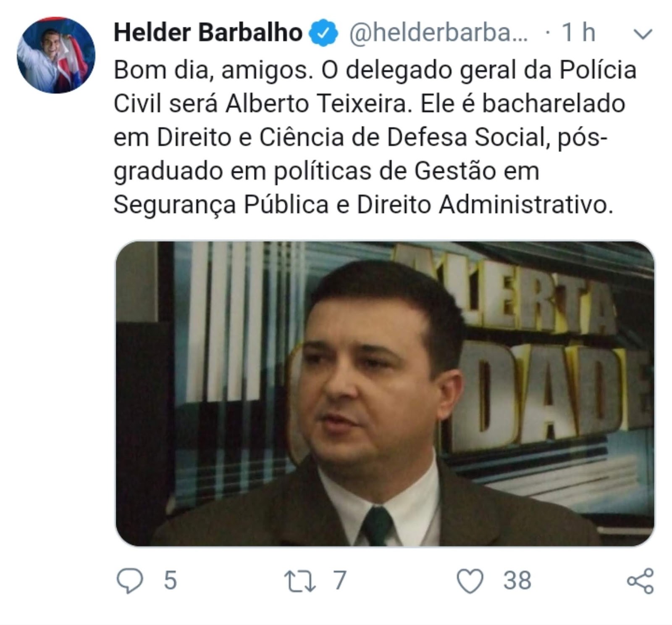
Task: Open the Helder Barbalho display name
Action: [208, 32]
